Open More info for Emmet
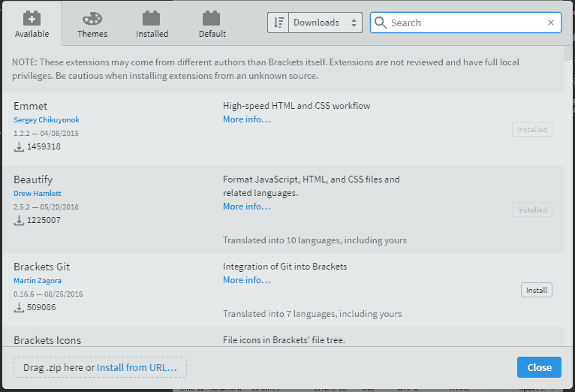The width and height of the screenshot is (575, 392). click(x=246, y=119)
